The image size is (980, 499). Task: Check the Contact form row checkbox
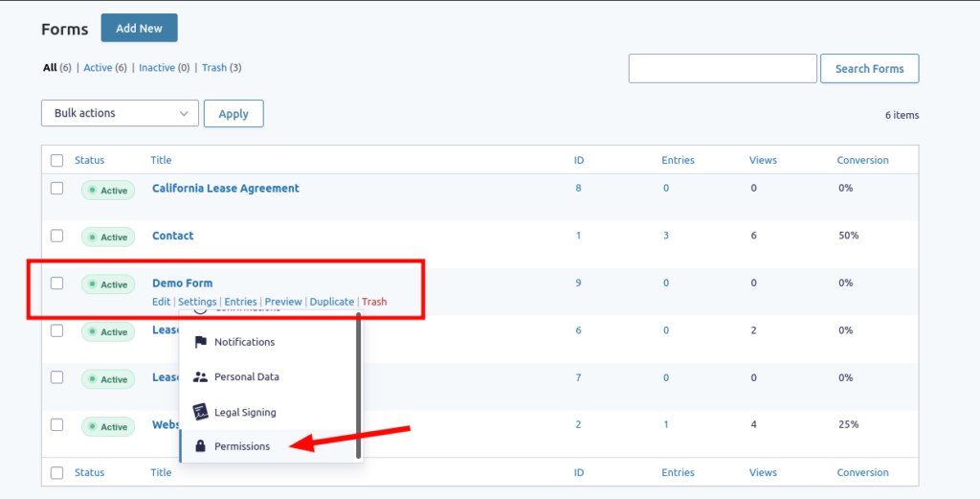pos(56,236)
